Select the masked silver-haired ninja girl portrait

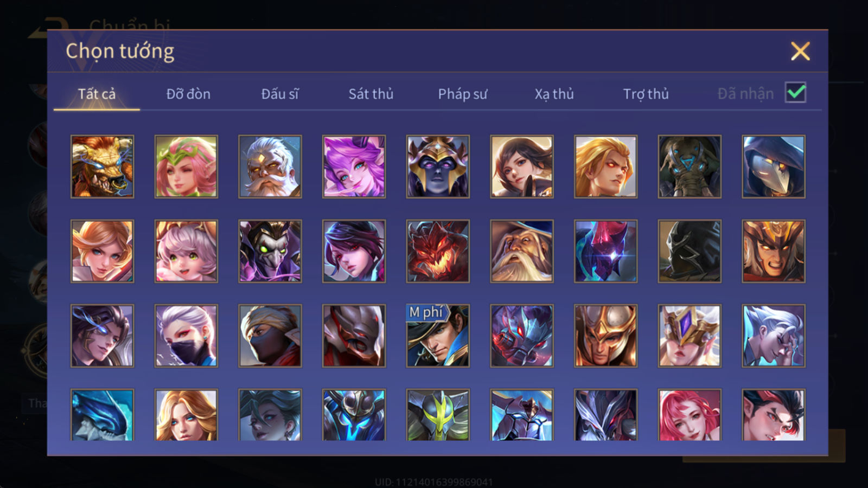click(186, 336)
